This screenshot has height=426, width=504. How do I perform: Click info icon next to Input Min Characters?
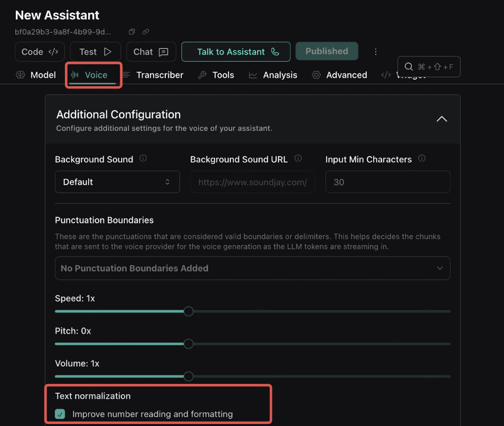[422, 159]
